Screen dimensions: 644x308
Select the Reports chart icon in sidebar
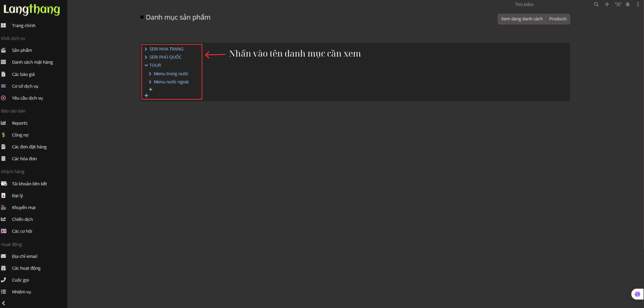click(x=3, y=123)
